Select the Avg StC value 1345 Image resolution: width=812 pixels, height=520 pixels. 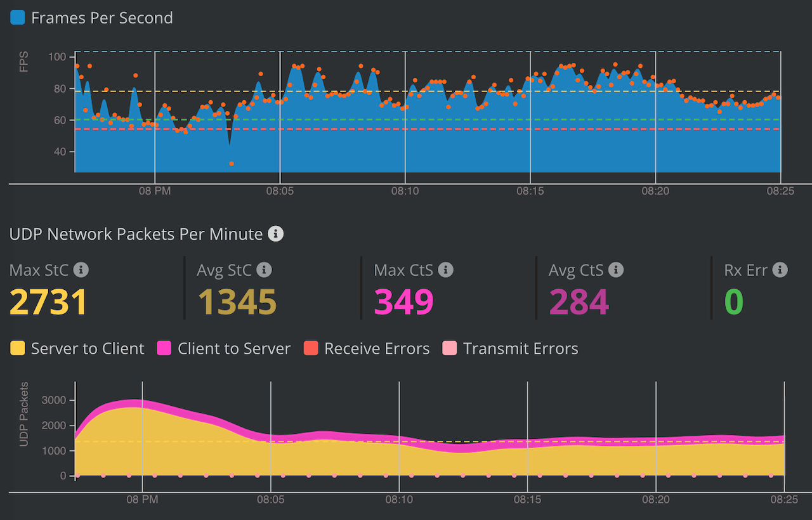click(x=237, y=302)
